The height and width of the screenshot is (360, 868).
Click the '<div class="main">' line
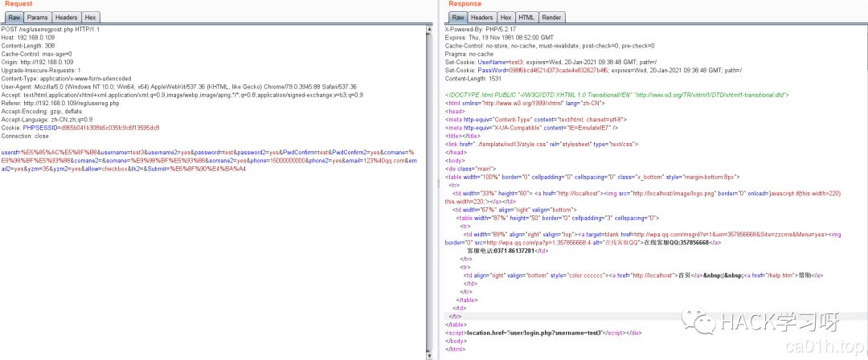point(470,169)
